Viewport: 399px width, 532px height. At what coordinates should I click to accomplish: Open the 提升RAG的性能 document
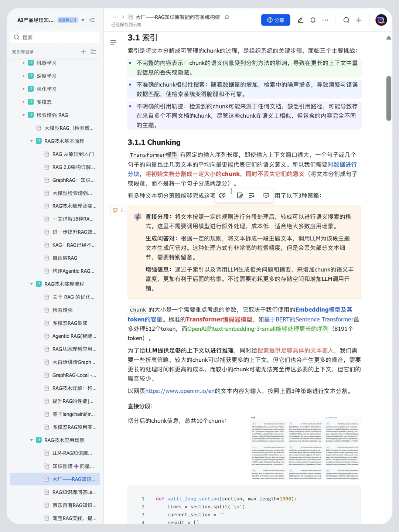point(73,401)
